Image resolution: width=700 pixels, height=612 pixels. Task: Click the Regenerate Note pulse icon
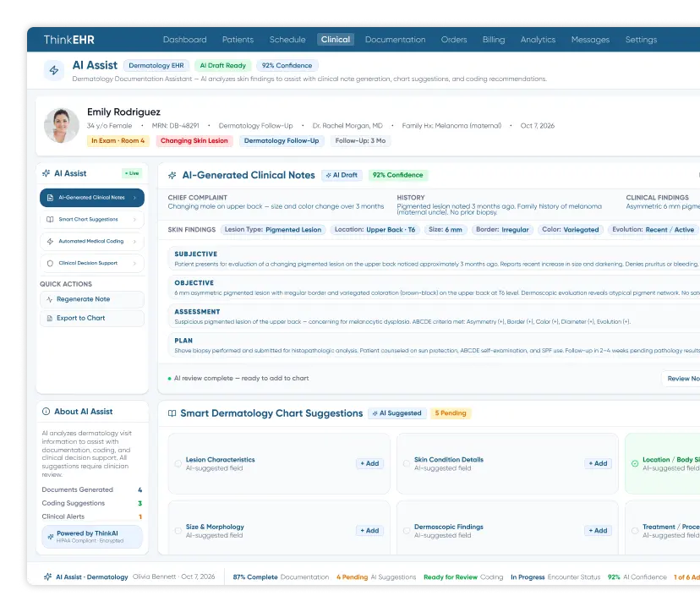point(50,299)
